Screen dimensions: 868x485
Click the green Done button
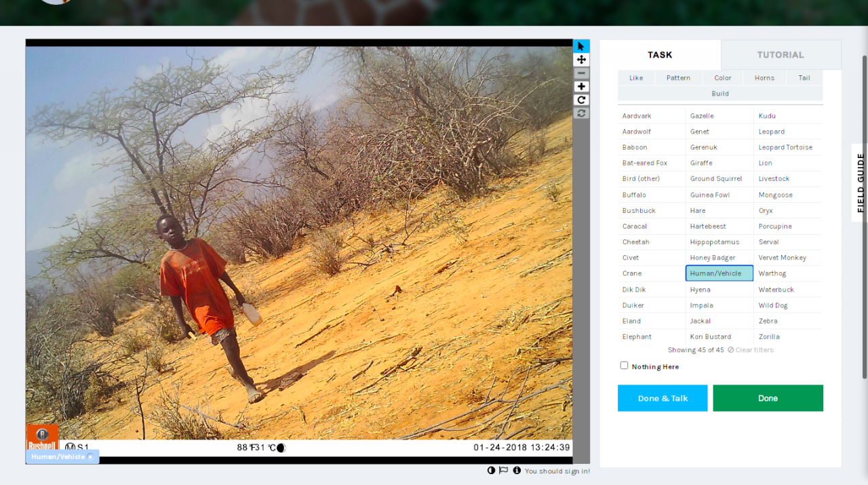[x=768, y=398]
